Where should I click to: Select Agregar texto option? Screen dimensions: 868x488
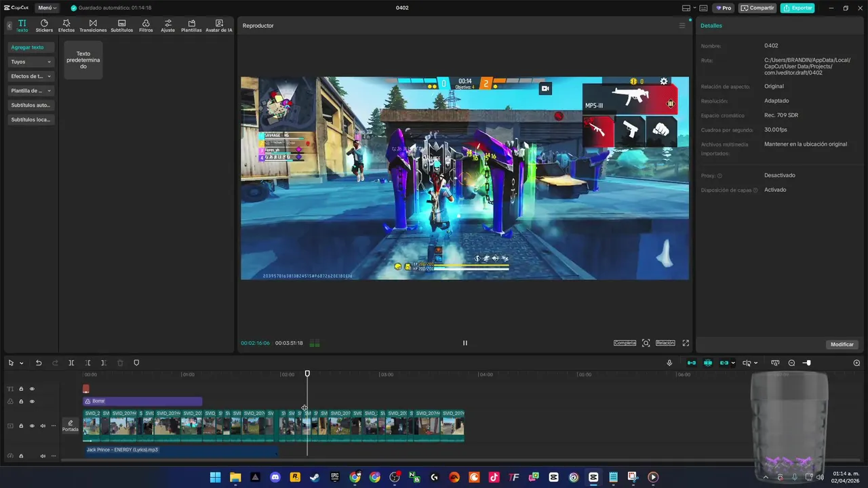[x=31, y=47]
